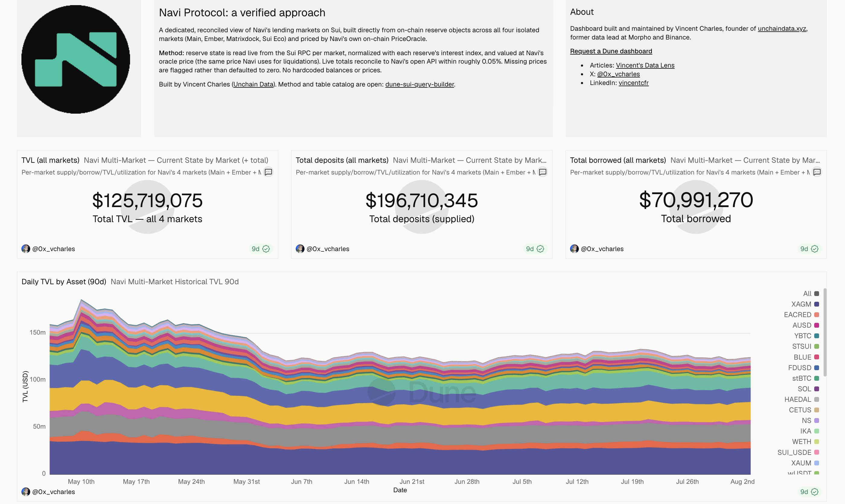The height and width of the screenshot is (504, 845).
Task: Toggle the XAGM series in the legend
Action: pos(805,304)
